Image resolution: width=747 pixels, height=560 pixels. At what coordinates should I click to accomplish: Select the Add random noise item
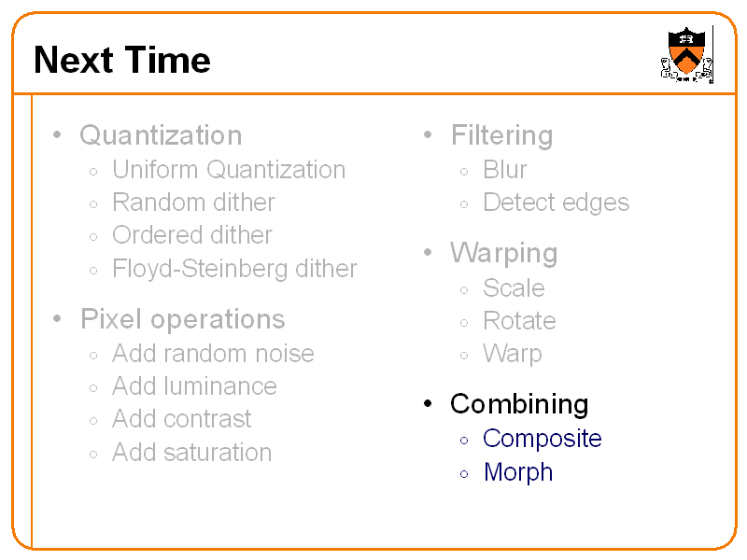point(213,354)
